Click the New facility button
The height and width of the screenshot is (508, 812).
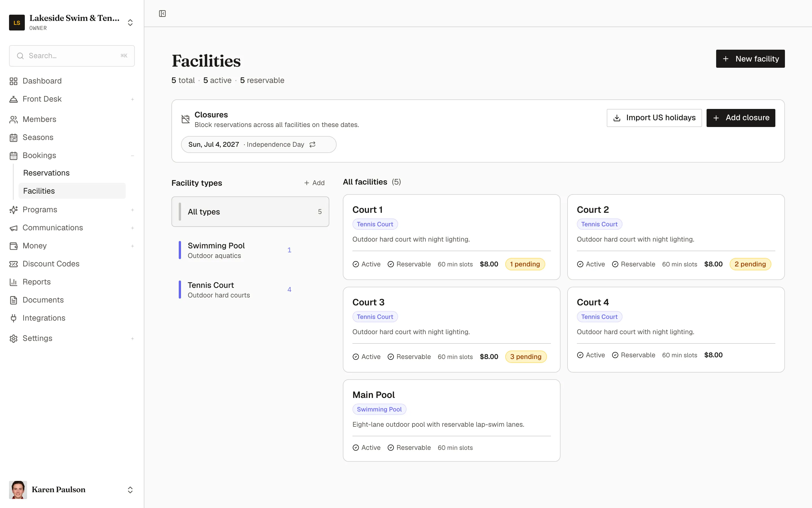(x=750, y=59)
